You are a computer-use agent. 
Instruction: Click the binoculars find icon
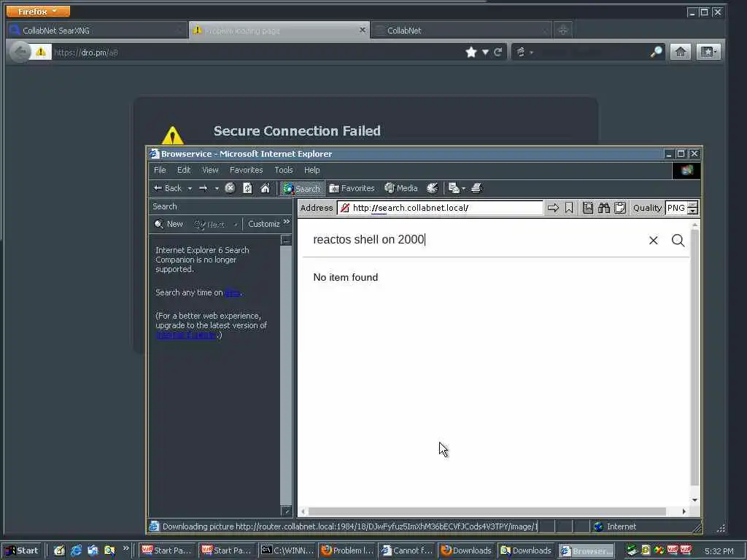point(604,208)
